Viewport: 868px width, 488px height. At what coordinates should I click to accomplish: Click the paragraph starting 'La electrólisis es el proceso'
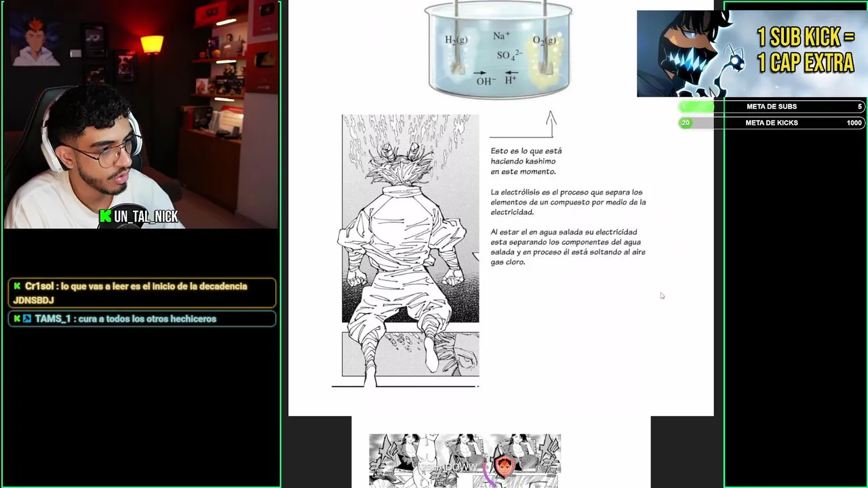tap(568, 202)
